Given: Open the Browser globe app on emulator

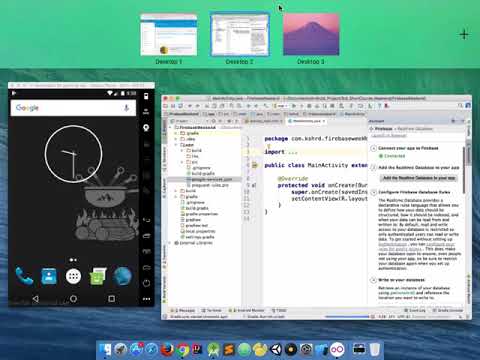Looking at the screenshot, I should point(122,276).
